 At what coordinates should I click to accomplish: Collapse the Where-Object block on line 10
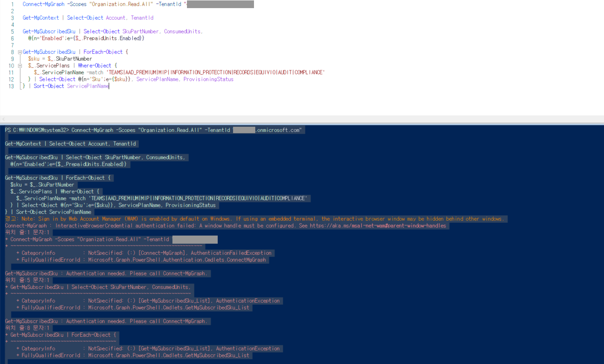20,66
